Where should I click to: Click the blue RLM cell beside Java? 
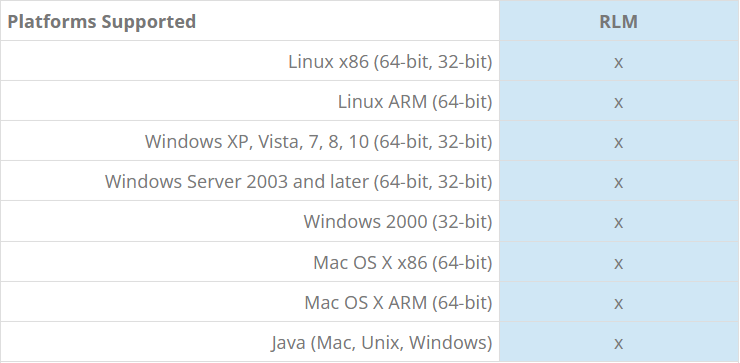[x=619, y=342]
